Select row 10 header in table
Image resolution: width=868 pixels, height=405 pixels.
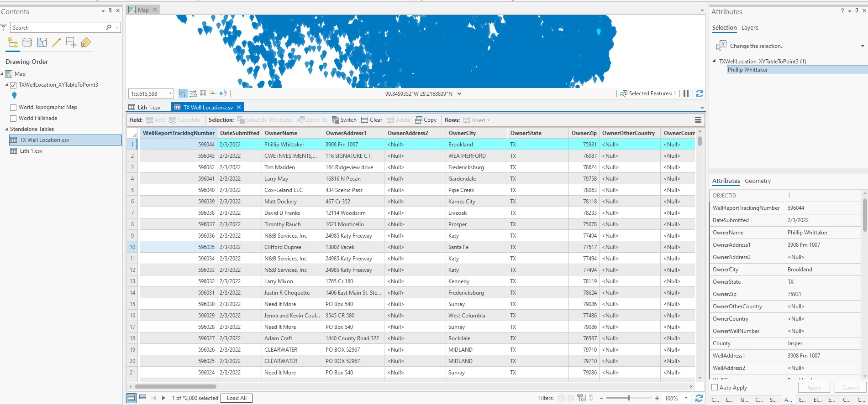click(x=132, y=247)
